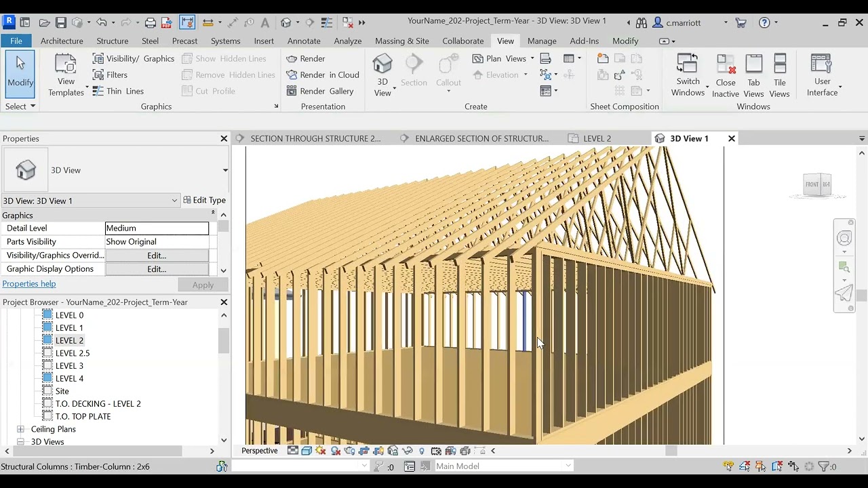Expand the Ceiling Plans tree node

[x=20, y=429]
